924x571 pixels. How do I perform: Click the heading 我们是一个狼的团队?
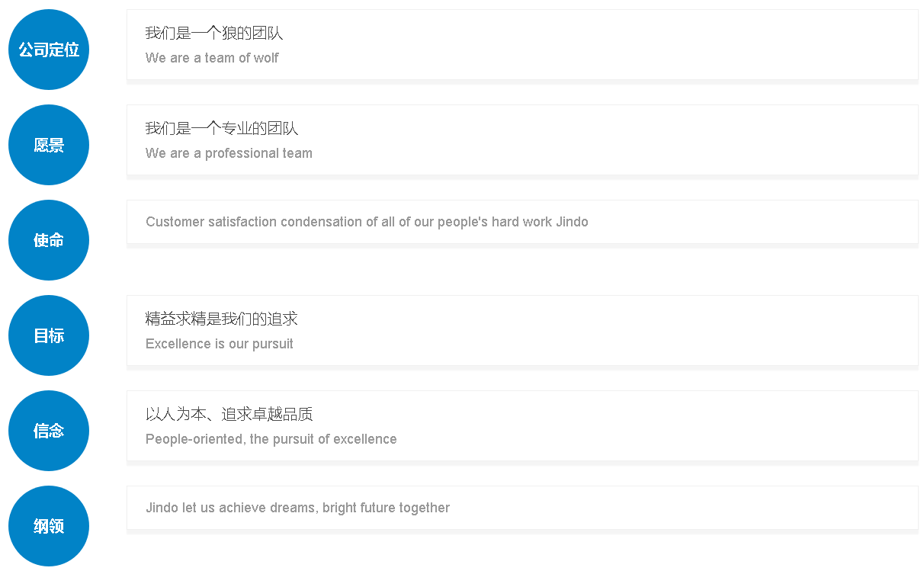[x=214, y=34]
